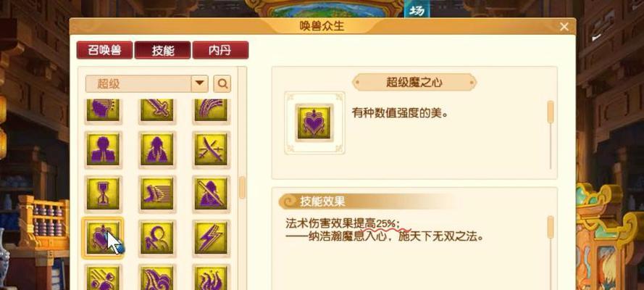
Task: Pick the striped wing skill icon
Action: pyautogui.click(x=157, y=194)
